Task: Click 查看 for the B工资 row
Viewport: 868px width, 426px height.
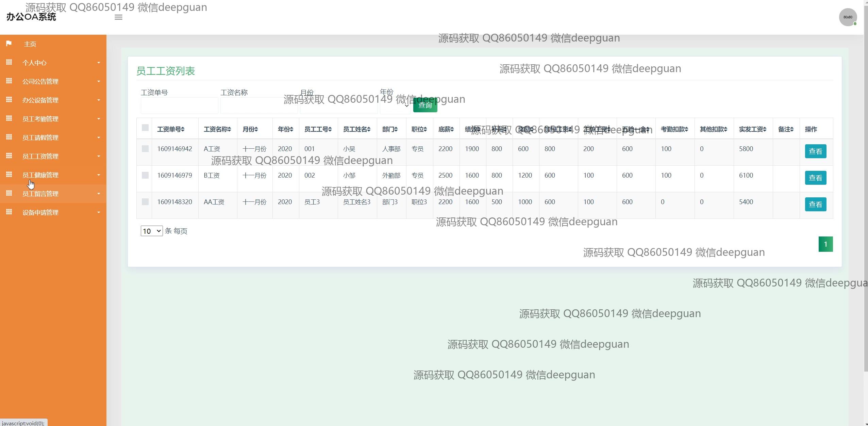Action: (815, 178)
